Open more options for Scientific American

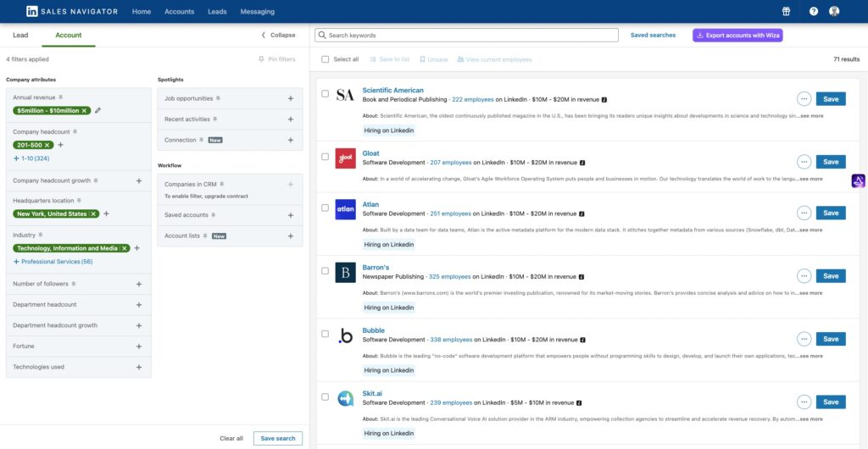click(804, 99)
